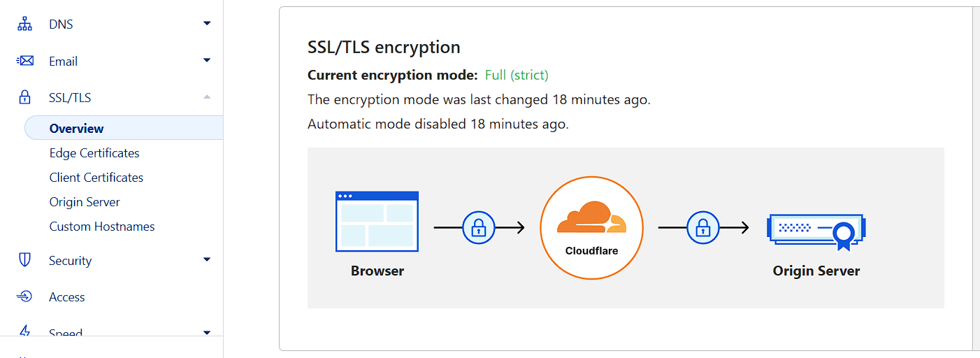This screenshot has width=980, height=358.
Task: Click the Cloudflare cloud logo in diagram
Action: (x=591, y=217)
